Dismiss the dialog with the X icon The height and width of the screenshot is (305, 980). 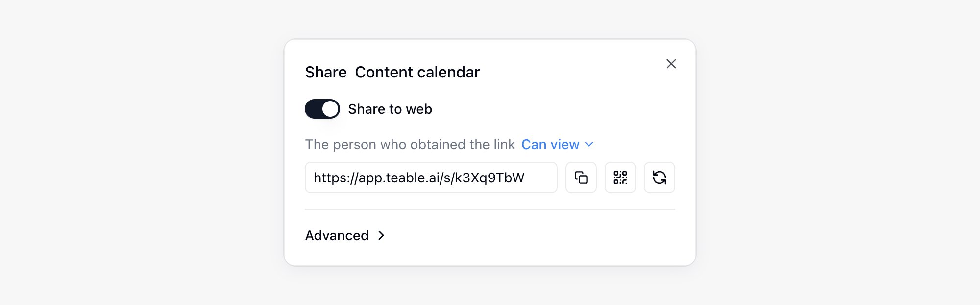tap(671, 64)
